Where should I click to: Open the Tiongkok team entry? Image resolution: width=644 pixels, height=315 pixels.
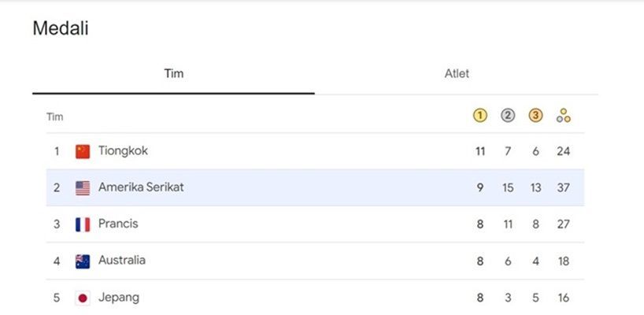click(x=315, y=151)
